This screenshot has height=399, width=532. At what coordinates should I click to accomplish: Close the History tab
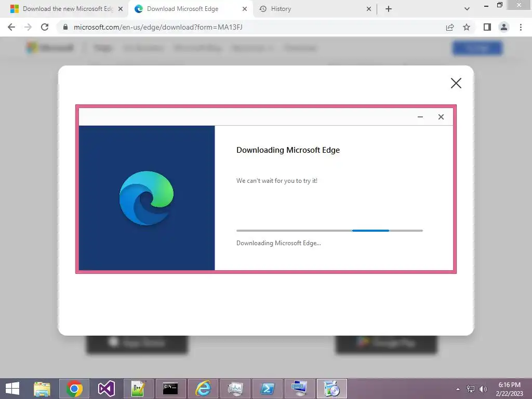tap(369, 9)
